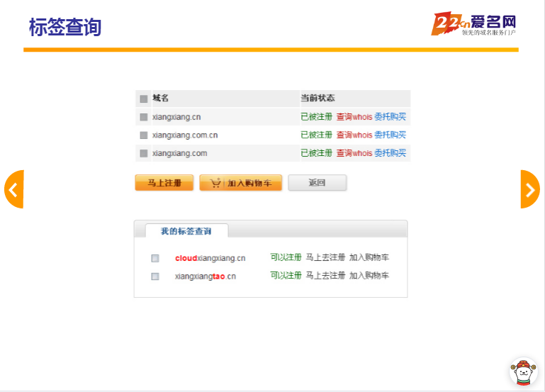Click 委托购买 link for xiangxiang.com.cn
545x392 pixels.
tap(390, 135)
